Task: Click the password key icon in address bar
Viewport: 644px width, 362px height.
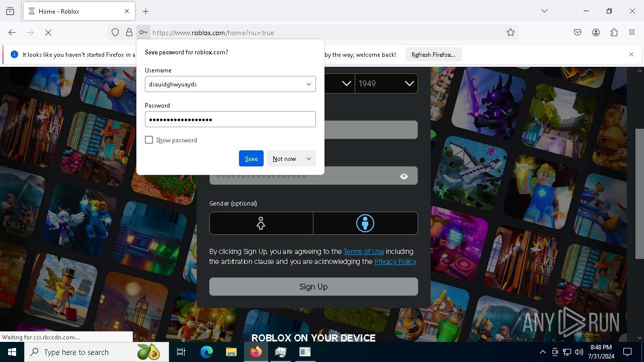Action: (143, 33)
